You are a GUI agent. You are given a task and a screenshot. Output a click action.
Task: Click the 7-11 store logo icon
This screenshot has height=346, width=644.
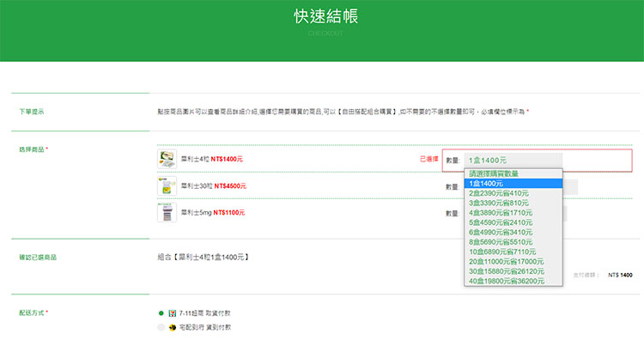pos(173,313)
